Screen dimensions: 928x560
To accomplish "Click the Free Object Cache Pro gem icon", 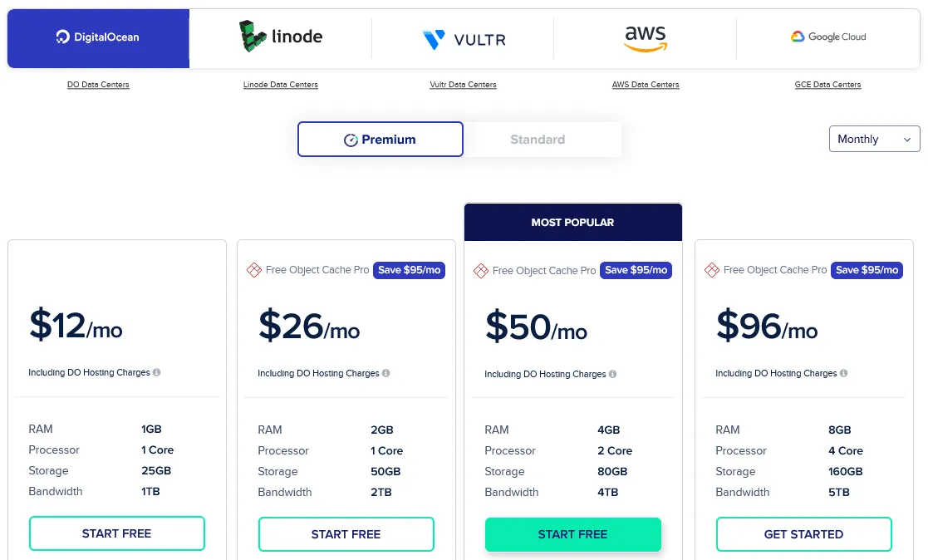I will click(254, 270).
